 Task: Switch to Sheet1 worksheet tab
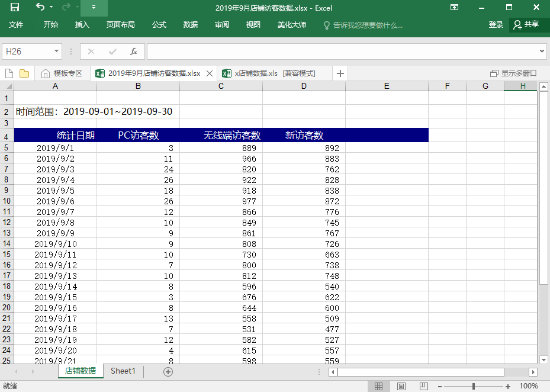click(123, 371)
